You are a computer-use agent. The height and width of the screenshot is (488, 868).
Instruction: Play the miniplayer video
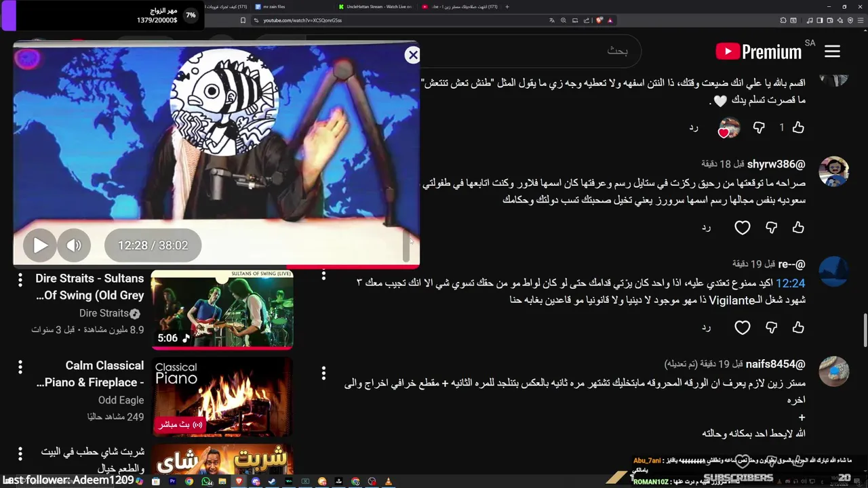point(40,245)
